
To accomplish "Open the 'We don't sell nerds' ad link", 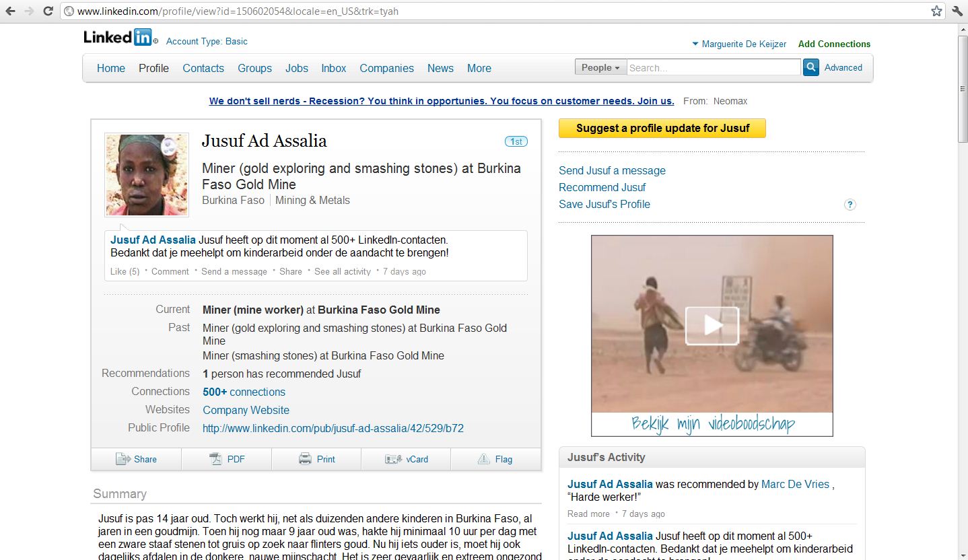I will click(x=442, y=101).
